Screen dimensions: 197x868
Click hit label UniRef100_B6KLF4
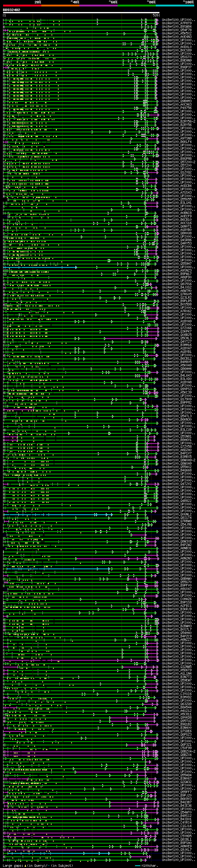177,142
